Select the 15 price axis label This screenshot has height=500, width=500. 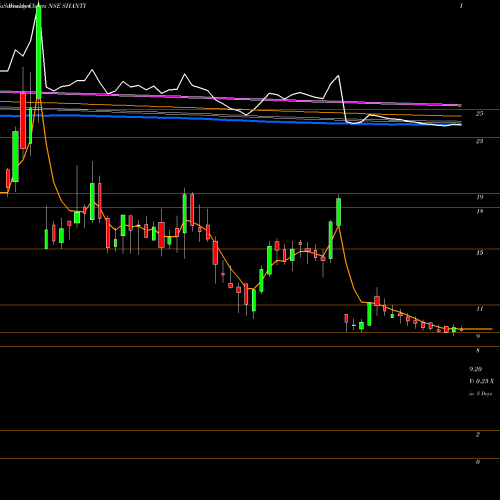(x=479, y=253)
